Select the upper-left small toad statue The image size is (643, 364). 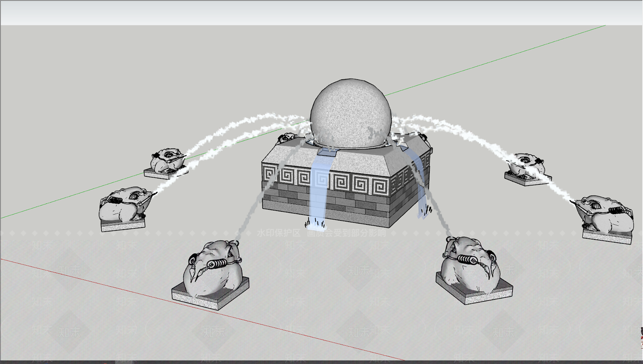tap(167, 161)
